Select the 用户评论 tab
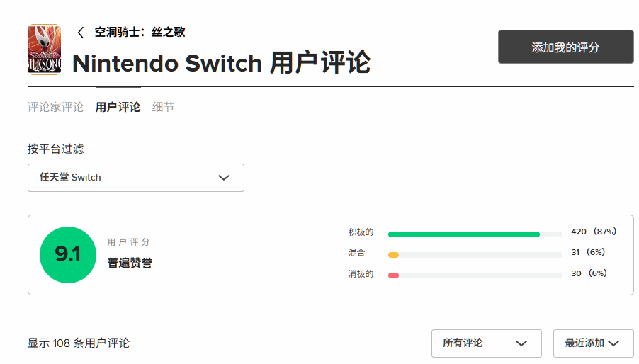Screen dimensions: 639x364 point(118,107)
